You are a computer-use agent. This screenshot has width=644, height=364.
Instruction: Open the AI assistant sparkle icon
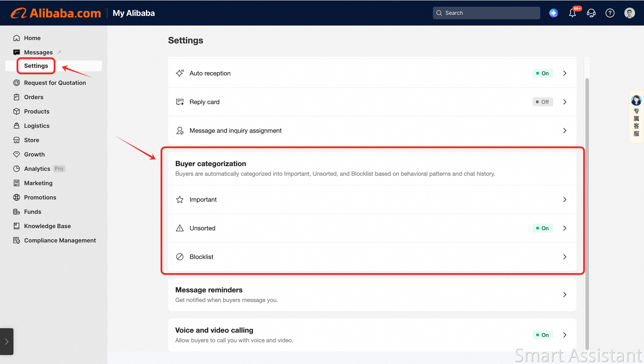pyautogui.click(x=553, y=13)
